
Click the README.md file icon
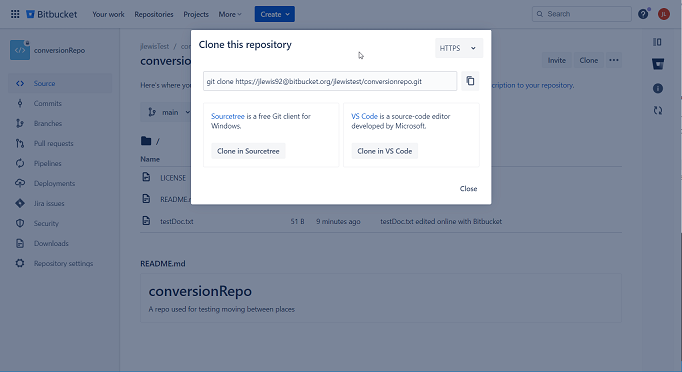point(146,198)
